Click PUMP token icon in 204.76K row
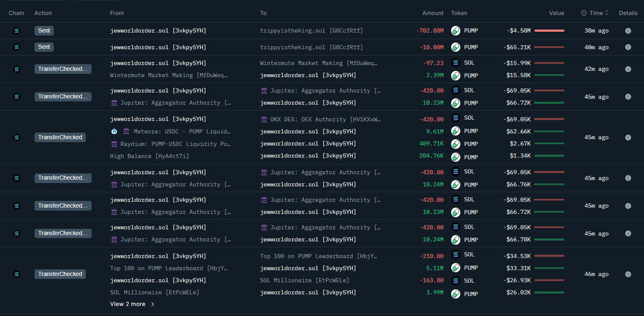644x316 pixels. coord(455,156)
